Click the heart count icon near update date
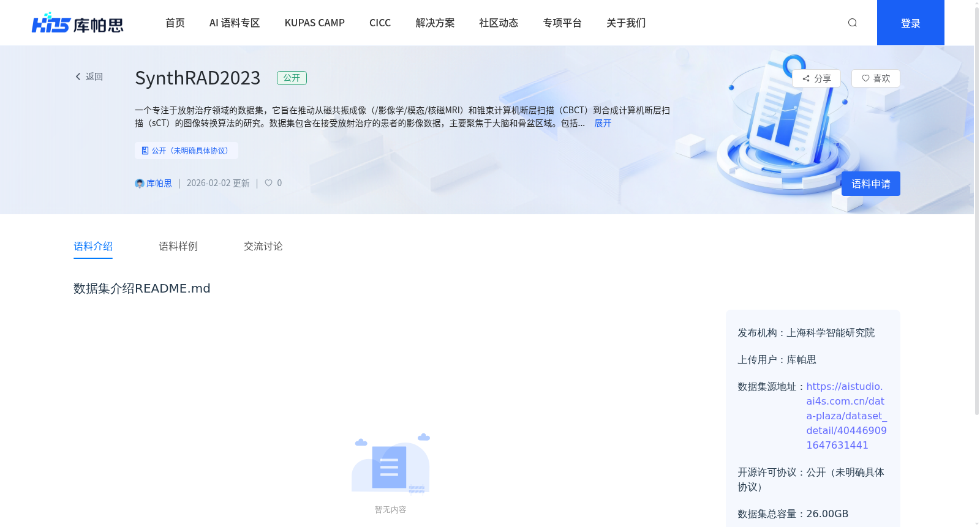 click(268, 183)
